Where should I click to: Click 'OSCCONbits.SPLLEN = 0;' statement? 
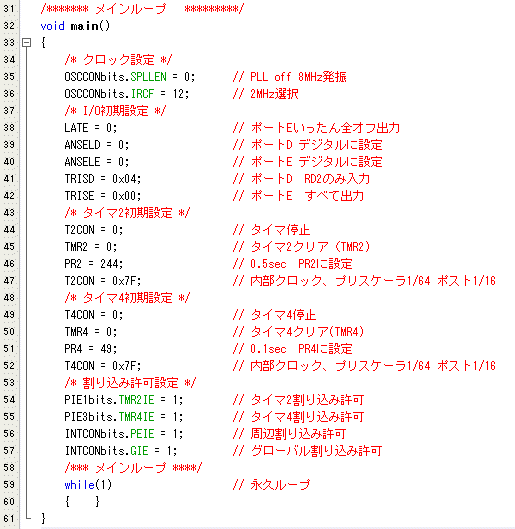point(130,77)
